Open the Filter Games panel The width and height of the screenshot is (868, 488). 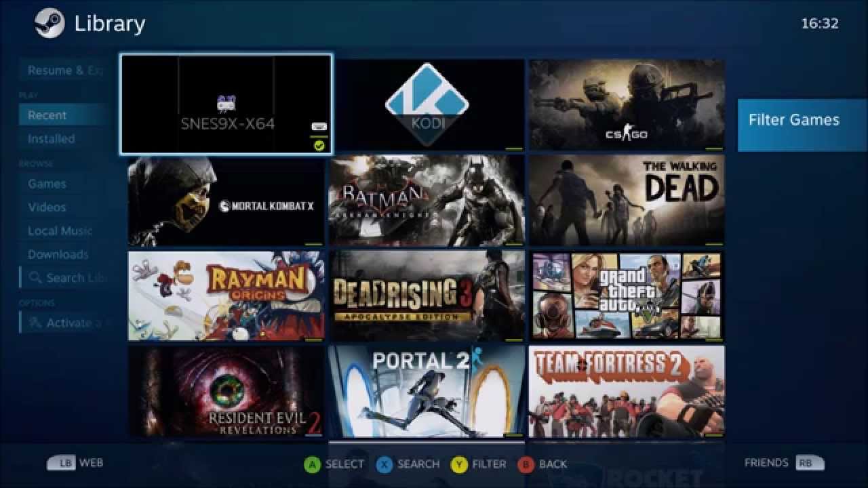(x=803, y=125)
